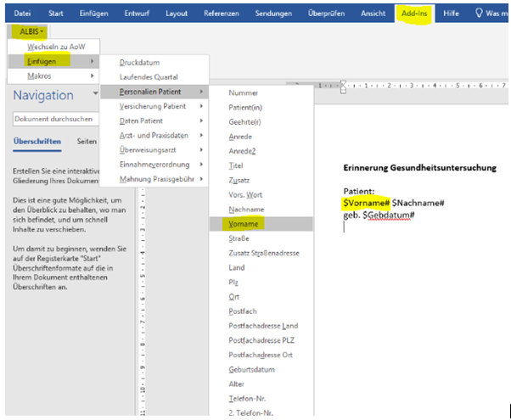Select Wechseln zu AoW menu item
The image size is (511, 420).
tap(56, 46)
